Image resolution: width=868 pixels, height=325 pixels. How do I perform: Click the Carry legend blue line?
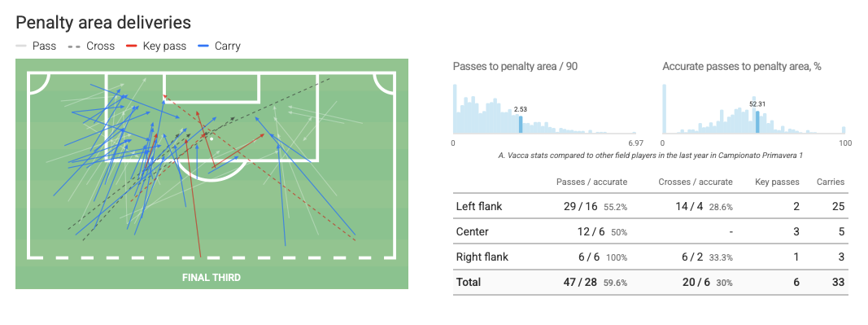click(x=203, y=46)
